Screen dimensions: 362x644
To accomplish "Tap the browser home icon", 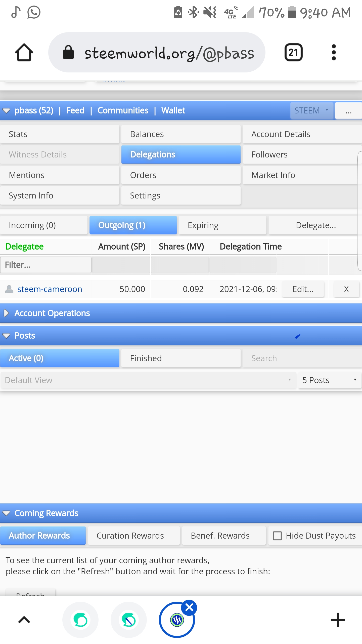I will tap(24, 52).
